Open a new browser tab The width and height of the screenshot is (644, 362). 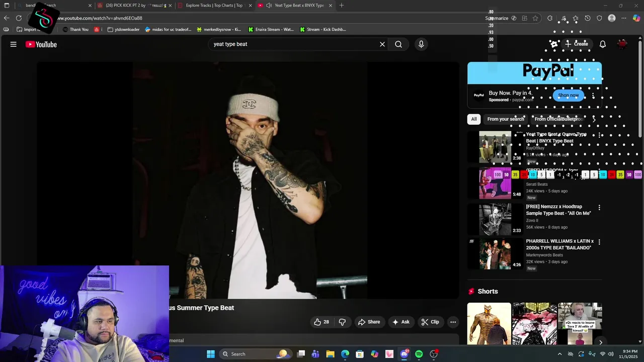point(342,6)
